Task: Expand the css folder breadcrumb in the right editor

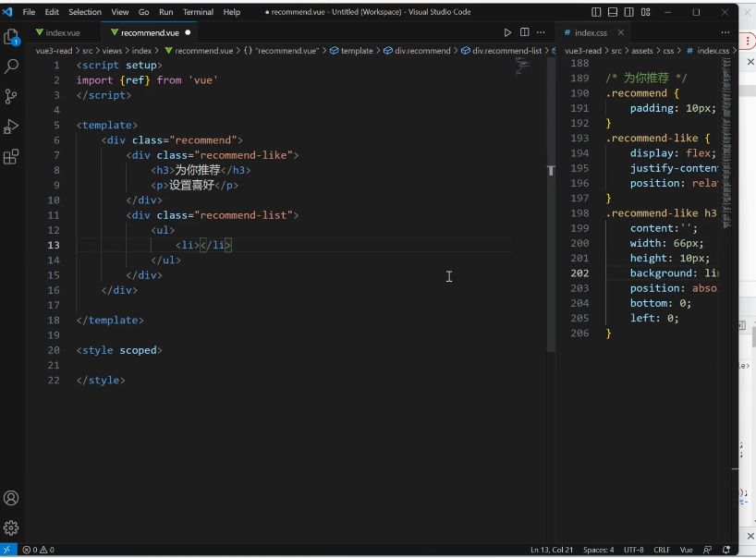Action: [x=668, y=51]
